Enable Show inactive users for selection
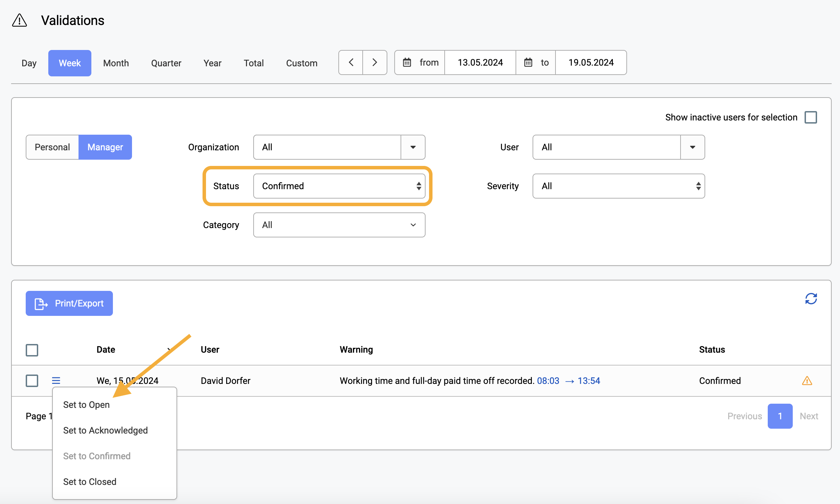 pos(810,117)
